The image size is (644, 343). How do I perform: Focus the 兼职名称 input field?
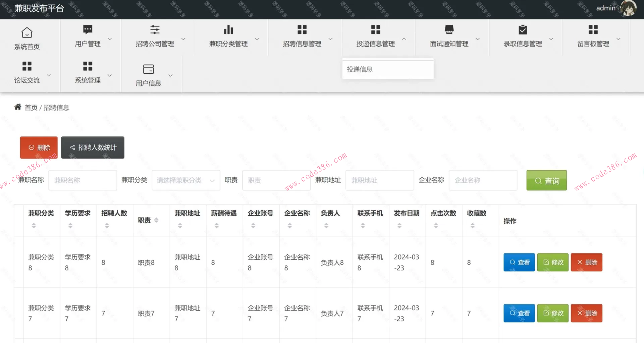(x=83, y=181)
